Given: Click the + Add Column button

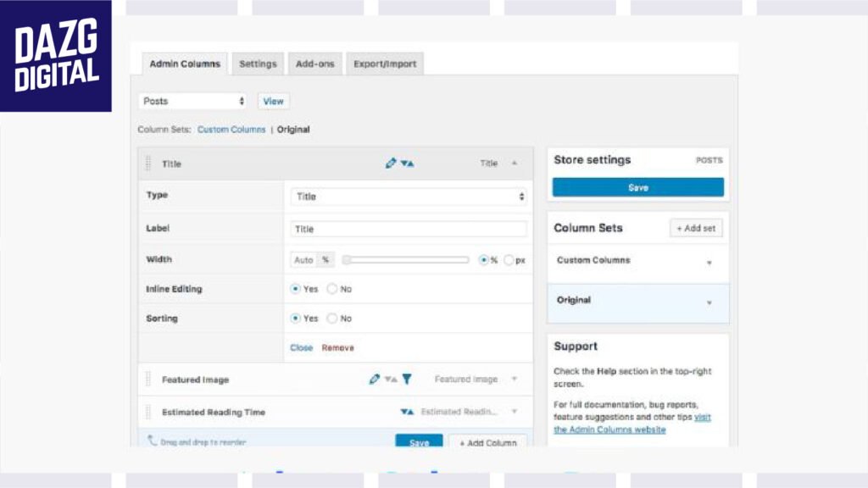Looking at the screenshot, I should coord(487,442).
